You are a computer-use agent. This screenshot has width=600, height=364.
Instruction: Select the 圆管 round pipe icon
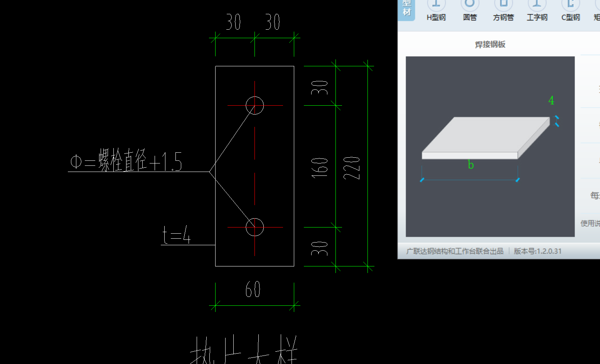pos(470,10)
